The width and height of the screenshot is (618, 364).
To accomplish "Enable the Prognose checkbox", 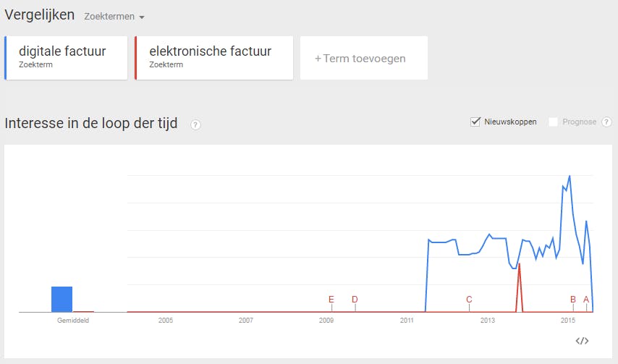I will (x=554, y=122).
